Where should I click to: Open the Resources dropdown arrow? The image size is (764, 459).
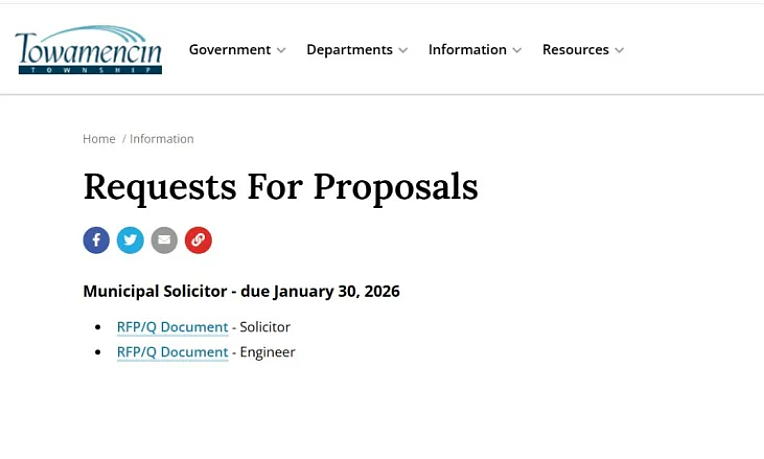[x=619, y=50]
